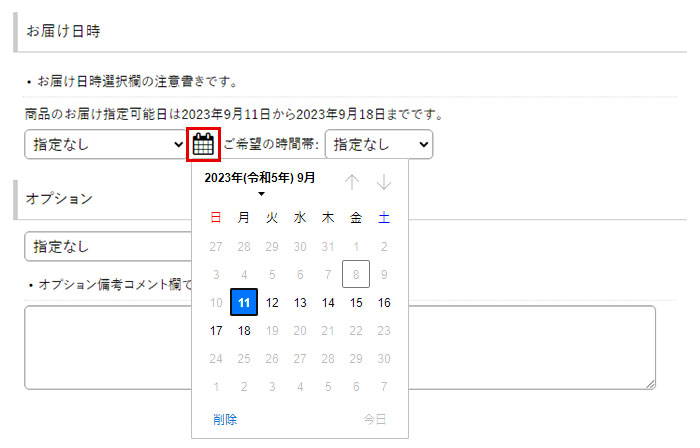
Task: Select September 18 in the calendar
Action: pyautogui.click(x=244, y=331)
